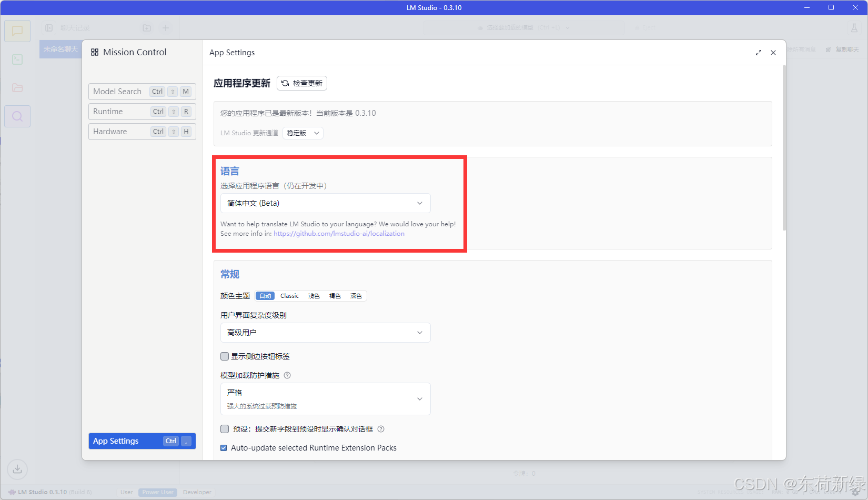Open My Models folder sidebar icon

(17, 88)
